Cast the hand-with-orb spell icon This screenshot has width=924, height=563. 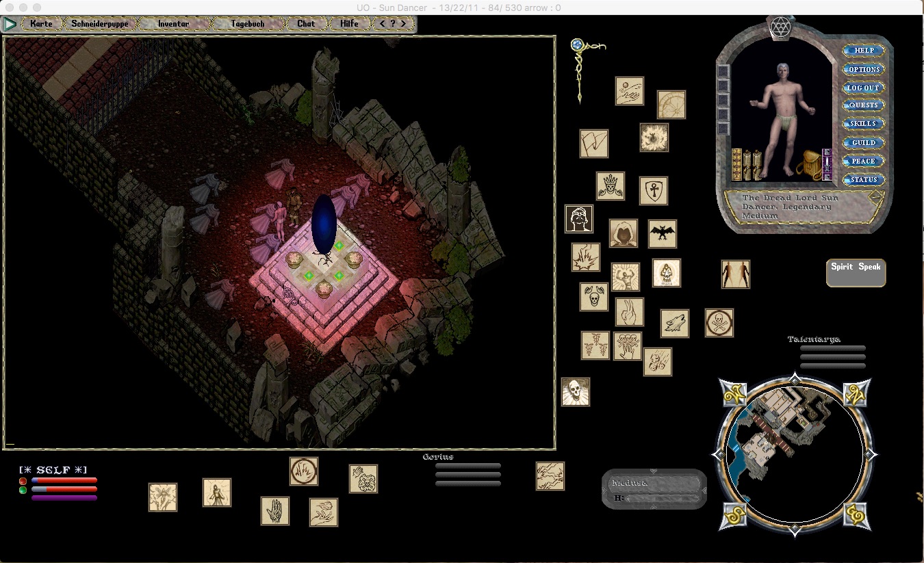coord(629,91)
